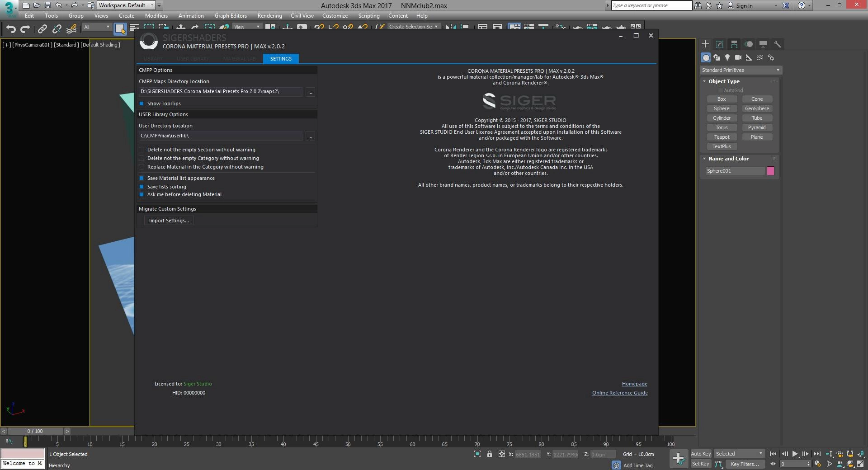This screenshot has height=470, width=868.
Task: Toggle the Auto Key button
Action: click(701, 454)
